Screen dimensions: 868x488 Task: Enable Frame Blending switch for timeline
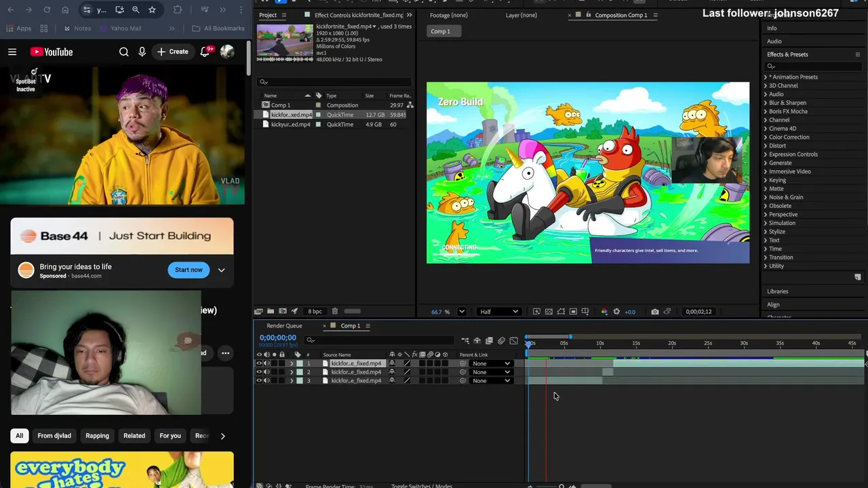point(489,341)
